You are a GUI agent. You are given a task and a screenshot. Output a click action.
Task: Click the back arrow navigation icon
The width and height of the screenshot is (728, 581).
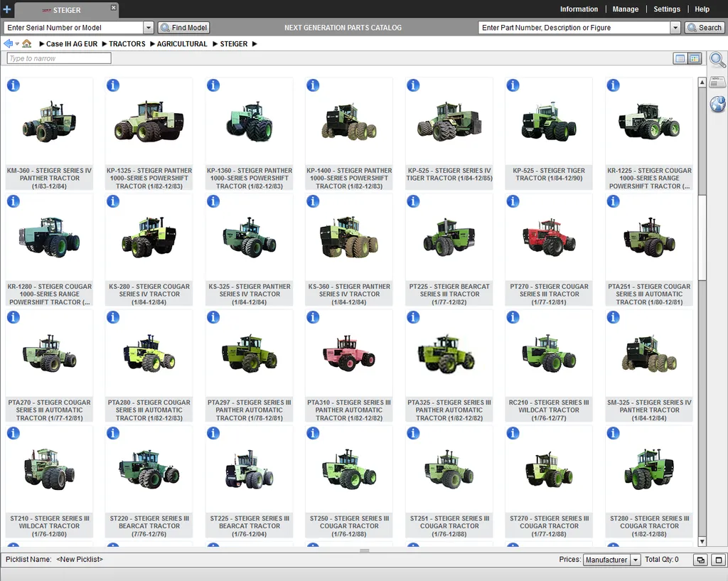[8, 43]
